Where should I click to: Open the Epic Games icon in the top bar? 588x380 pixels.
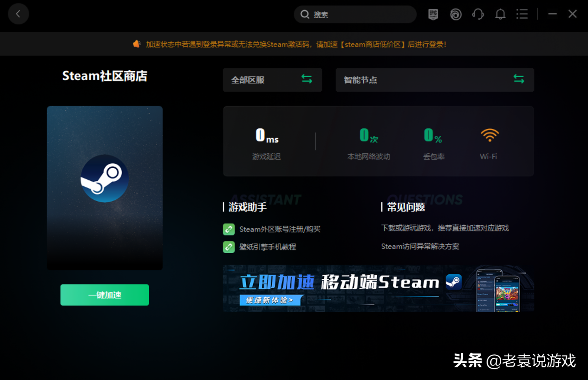[x=433, y=14]
